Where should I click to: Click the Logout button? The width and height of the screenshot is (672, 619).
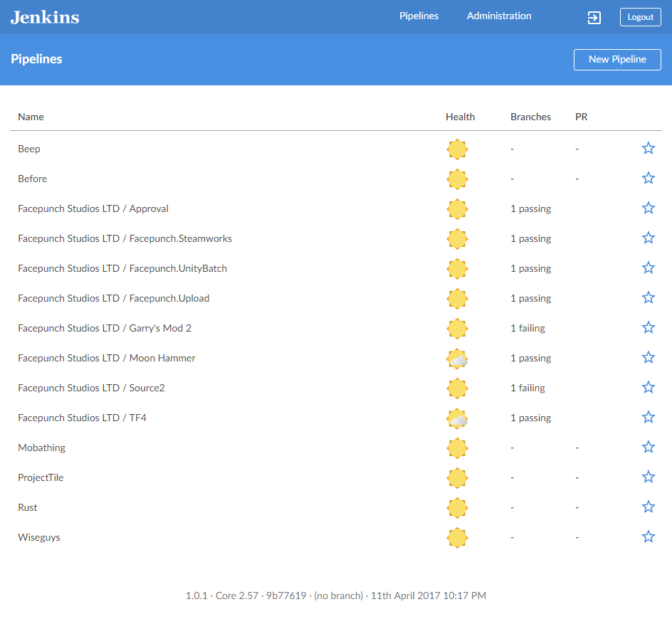[640, 17]
